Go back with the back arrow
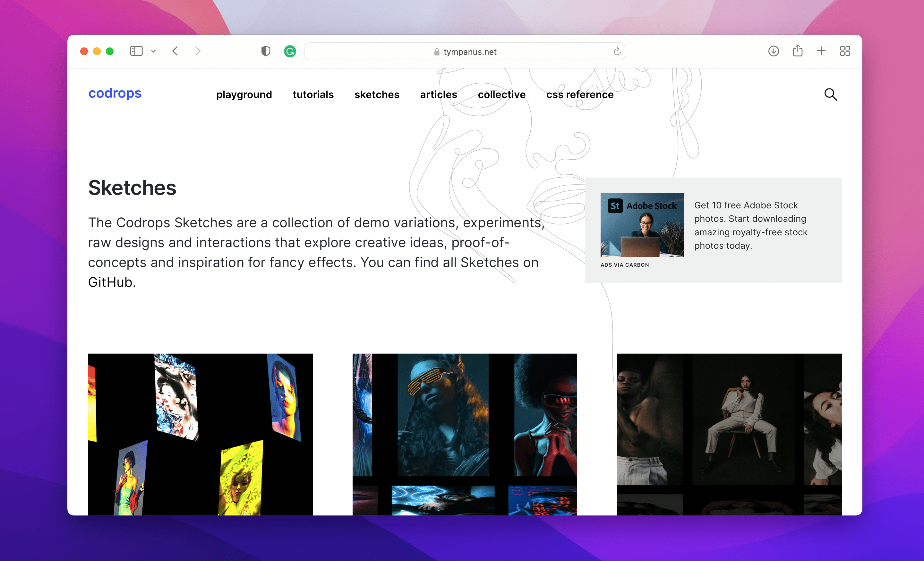 pos(175,51)
